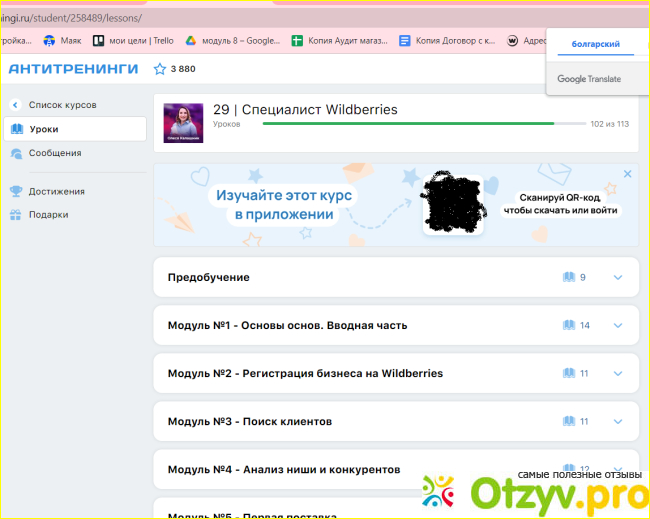The width and height of the screenshot is (650, 519).
Task: Click the course instructor thumbnail
Action: point(183,123)
